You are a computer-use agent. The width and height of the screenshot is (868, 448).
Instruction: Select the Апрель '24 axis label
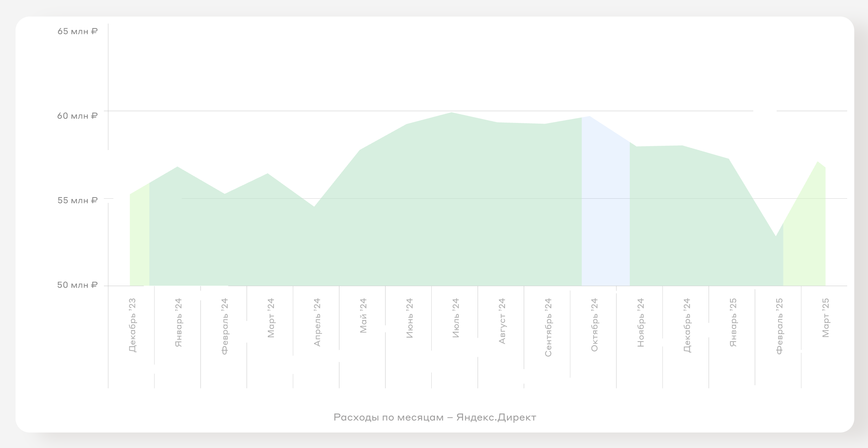[317, 322]
